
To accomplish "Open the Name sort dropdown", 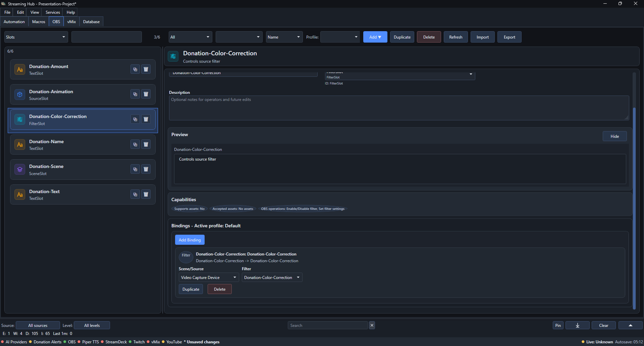I will tap(284, 37).
